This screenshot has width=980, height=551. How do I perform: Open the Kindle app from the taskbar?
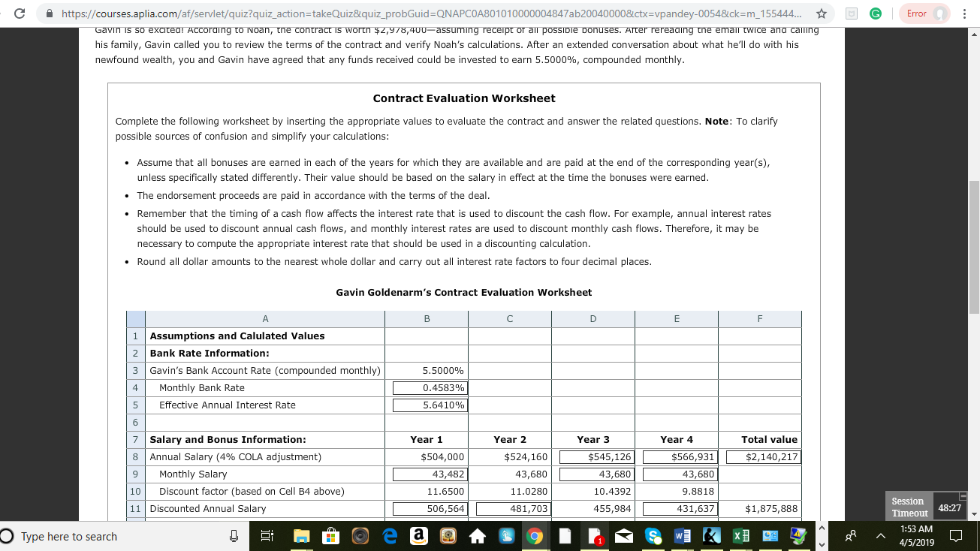(712, 537)
